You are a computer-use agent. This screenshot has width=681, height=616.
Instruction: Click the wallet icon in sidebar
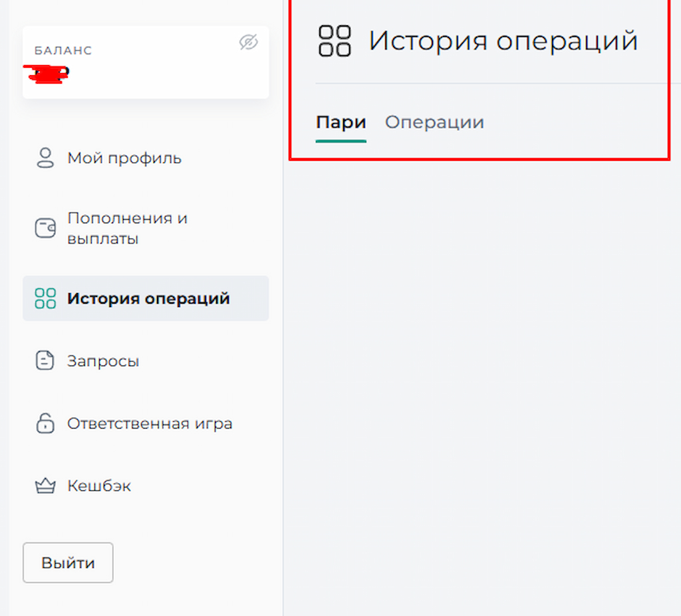(45, 228)
